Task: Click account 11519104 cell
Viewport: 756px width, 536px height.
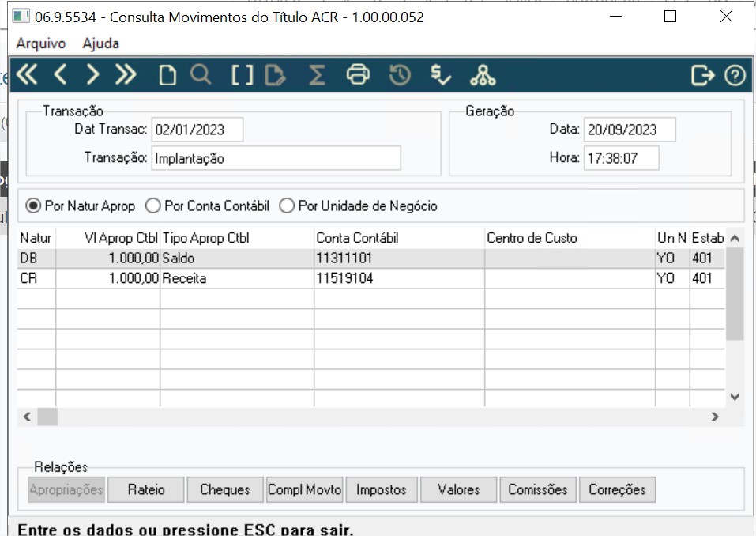Action: pos(399,278)
